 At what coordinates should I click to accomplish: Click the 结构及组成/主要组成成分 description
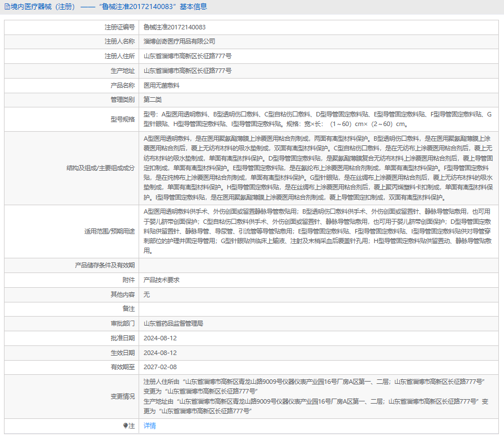tap(318, 168)
